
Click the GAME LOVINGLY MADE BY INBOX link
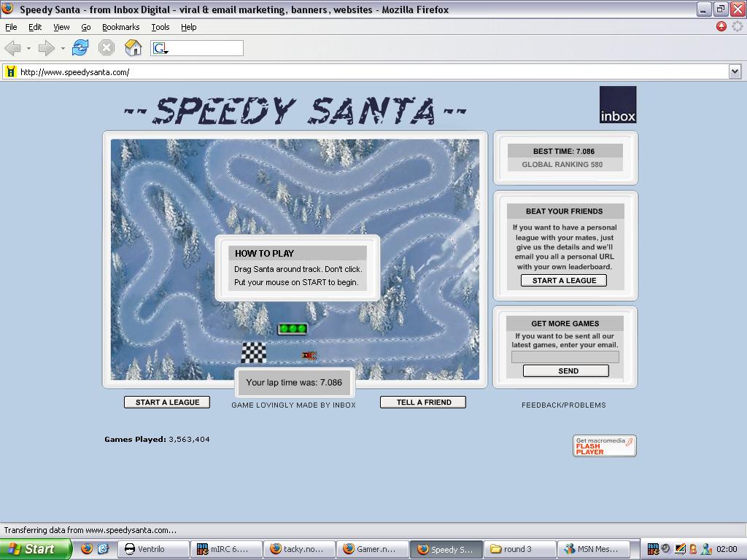pos(293,405)
